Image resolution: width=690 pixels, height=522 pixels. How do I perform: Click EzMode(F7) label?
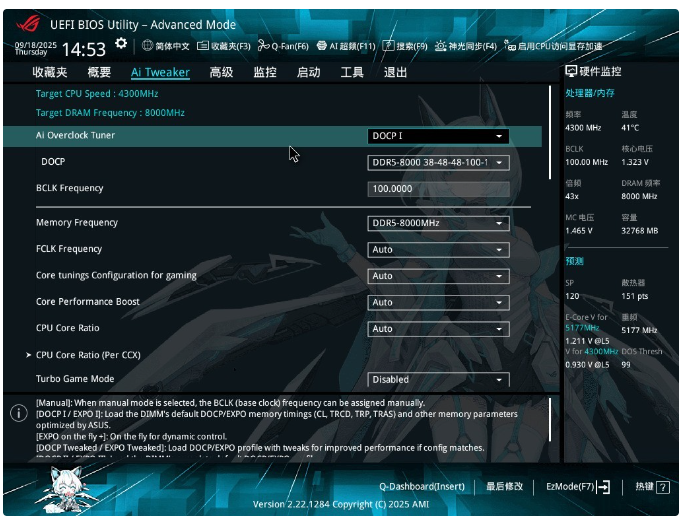pos(570,487)
